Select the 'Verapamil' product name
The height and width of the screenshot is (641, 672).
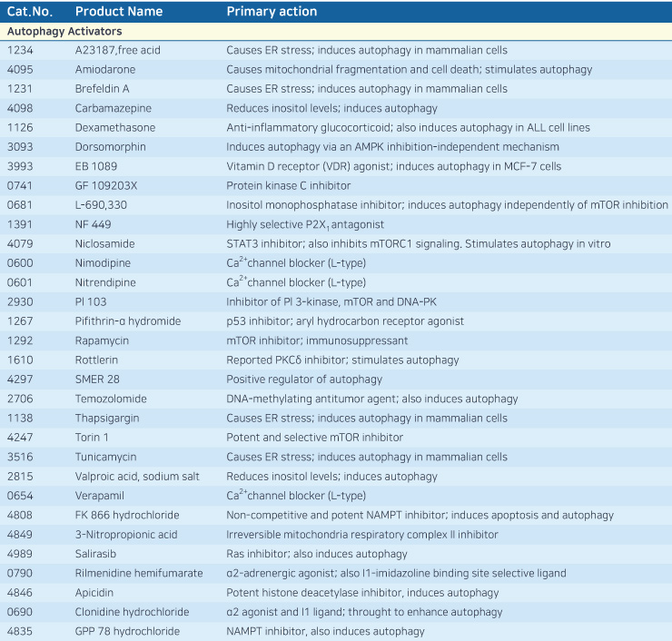[x=99, y=496]
